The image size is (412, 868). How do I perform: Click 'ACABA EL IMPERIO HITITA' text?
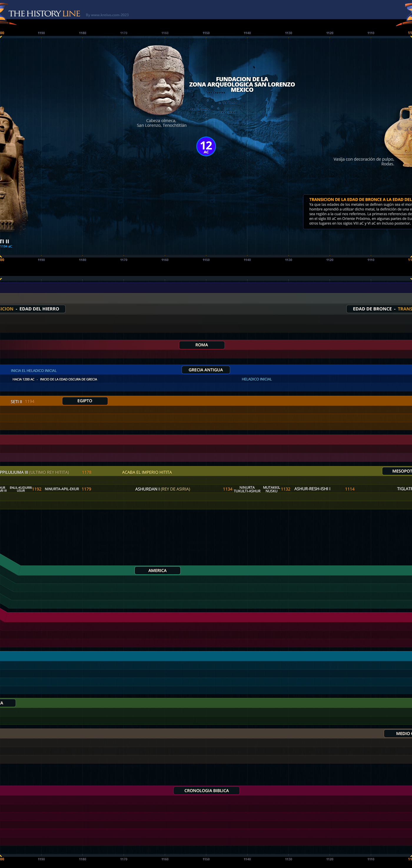[147, 473]
